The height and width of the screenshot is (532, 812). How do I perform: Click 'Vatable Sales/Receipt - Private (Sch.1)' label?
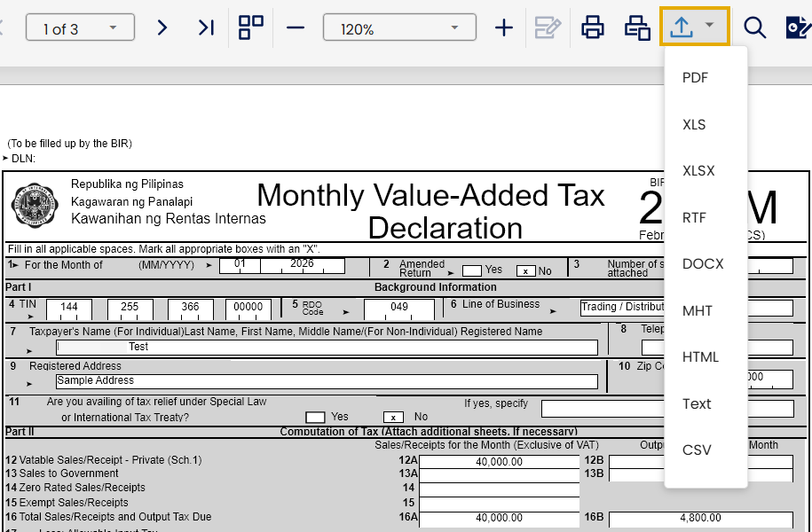point(110,459)
